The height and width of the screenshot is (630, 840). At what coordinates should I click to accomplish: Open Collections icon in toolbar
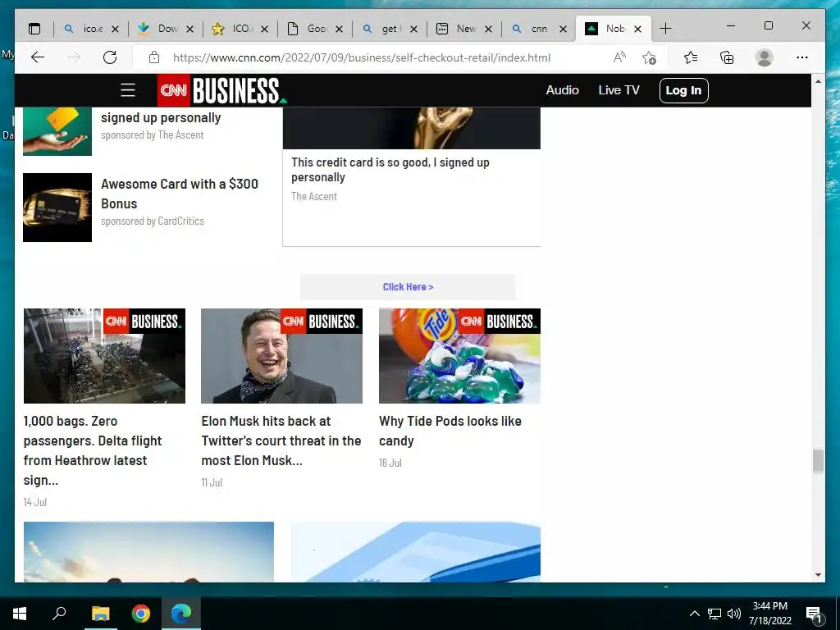pyautogui.click(x=727, y=57)
